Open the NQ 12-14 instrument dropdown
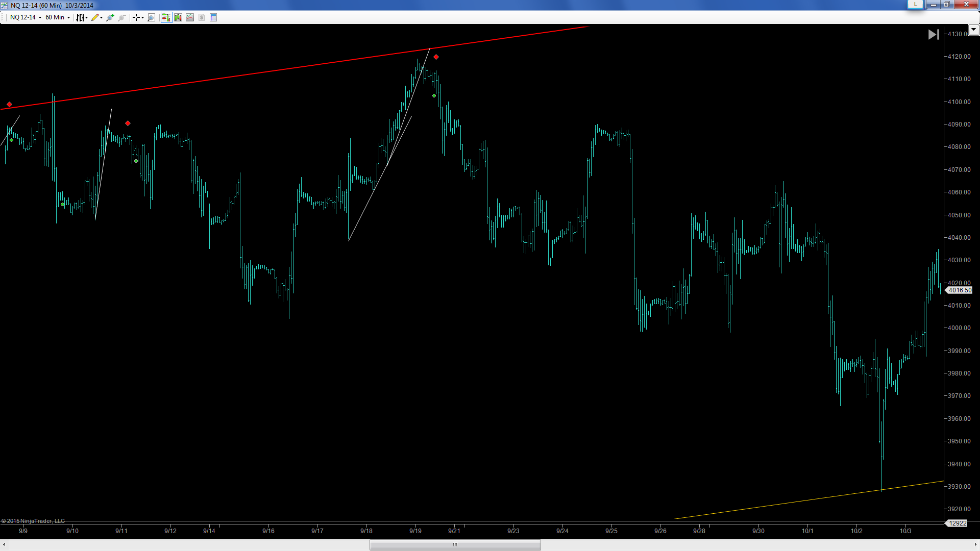Screen dimensions: 980x551 (x=26, y=17)
